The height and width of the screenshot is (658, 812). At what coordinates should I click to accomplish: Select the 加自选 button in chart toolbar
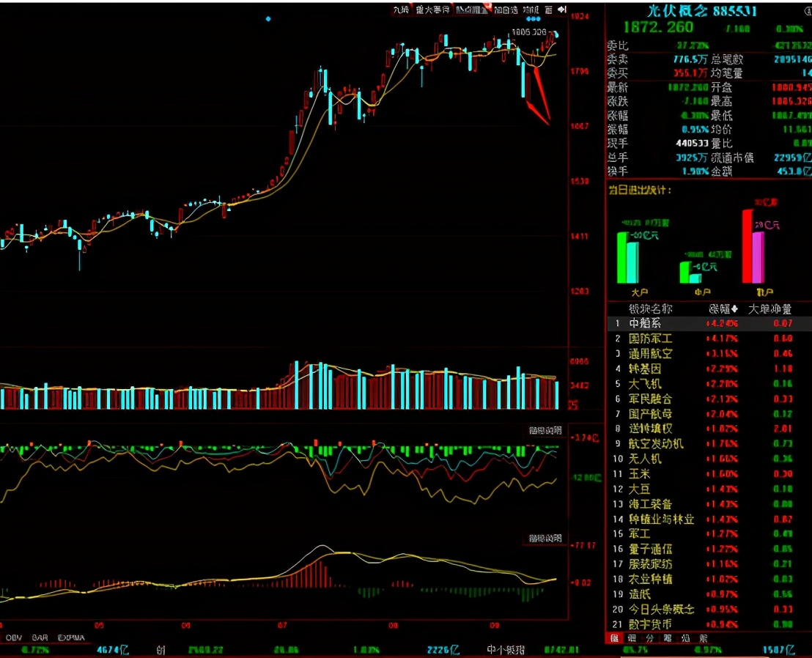(506, 10)
